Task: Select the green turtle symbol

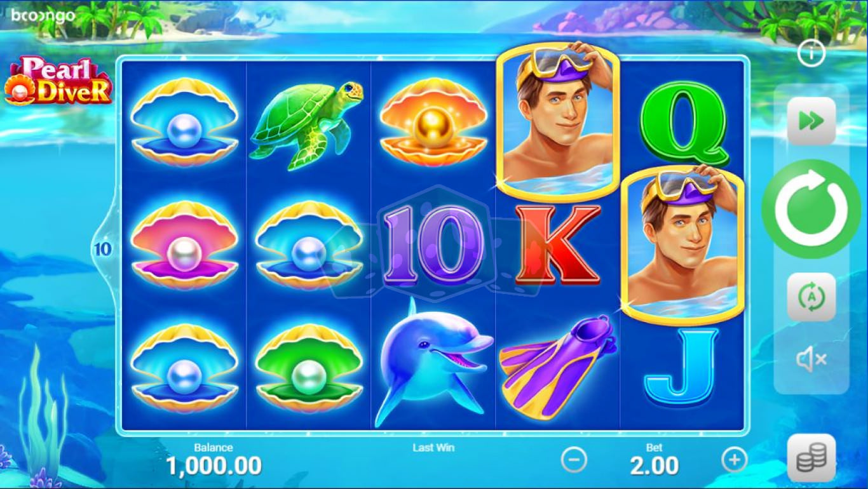Action: coord(307,124)
